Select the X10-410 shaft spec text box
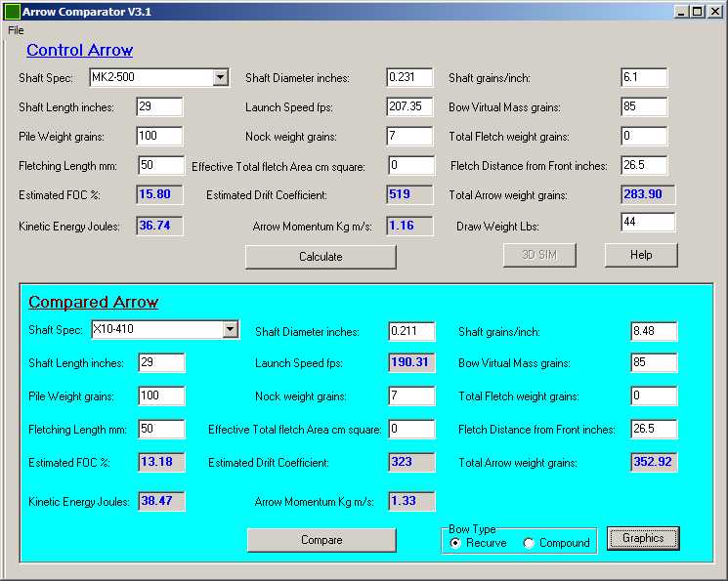 click(x=157, y=329)
